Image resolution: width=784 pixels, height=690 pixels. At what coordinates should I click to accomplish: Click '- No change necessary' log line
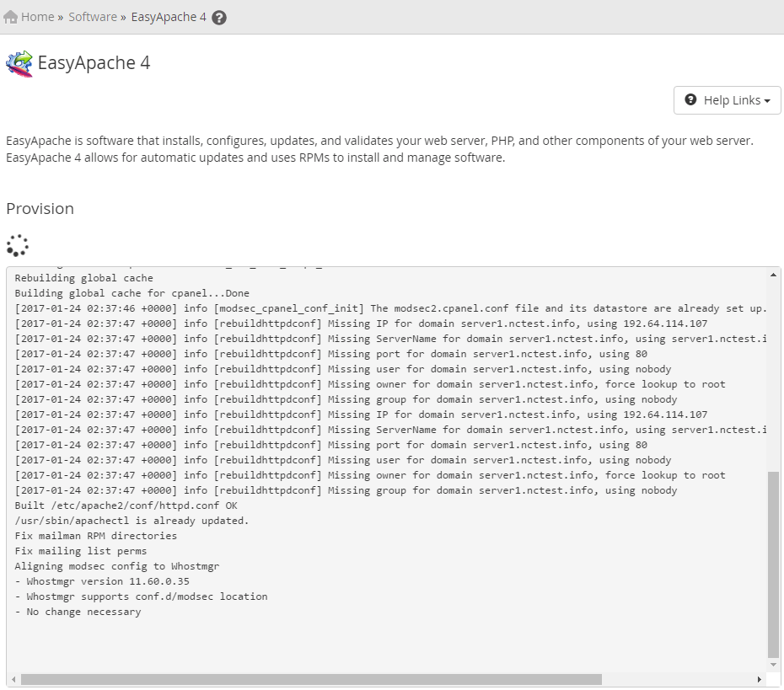point(78,612)
